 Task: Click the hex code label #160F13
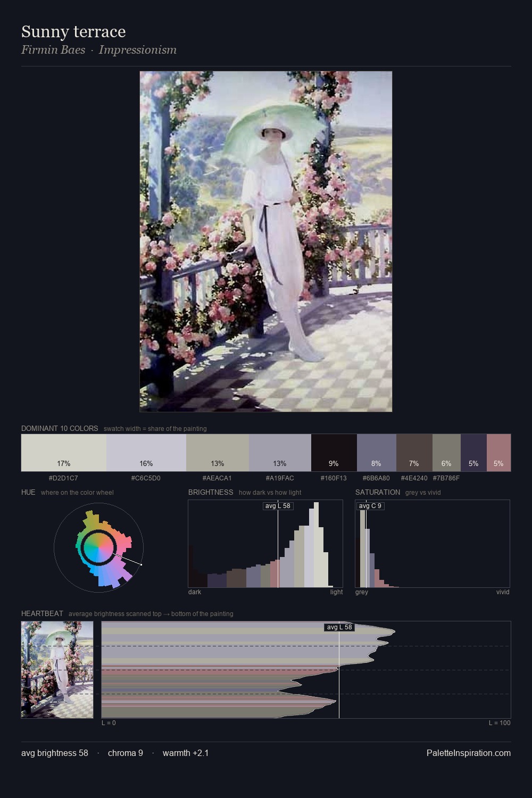click(x=334, y=478)
